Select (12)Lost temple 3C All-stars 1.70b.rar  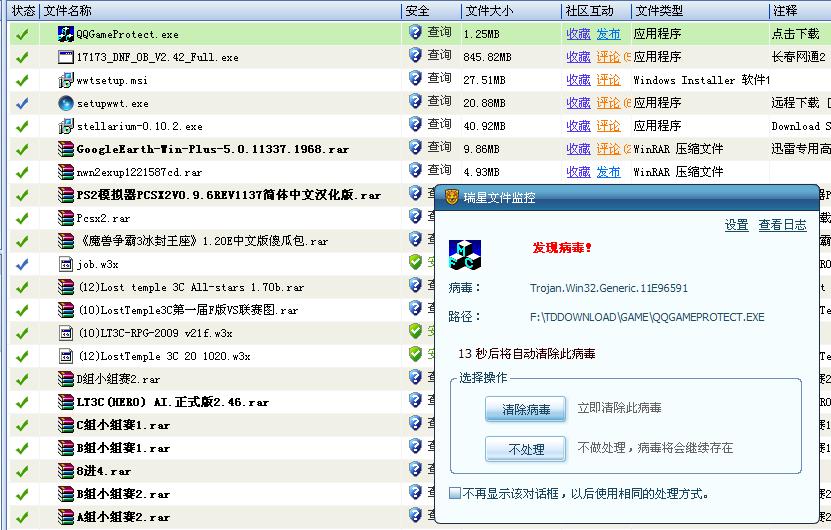pyautogui.click(x=191, y=287)
